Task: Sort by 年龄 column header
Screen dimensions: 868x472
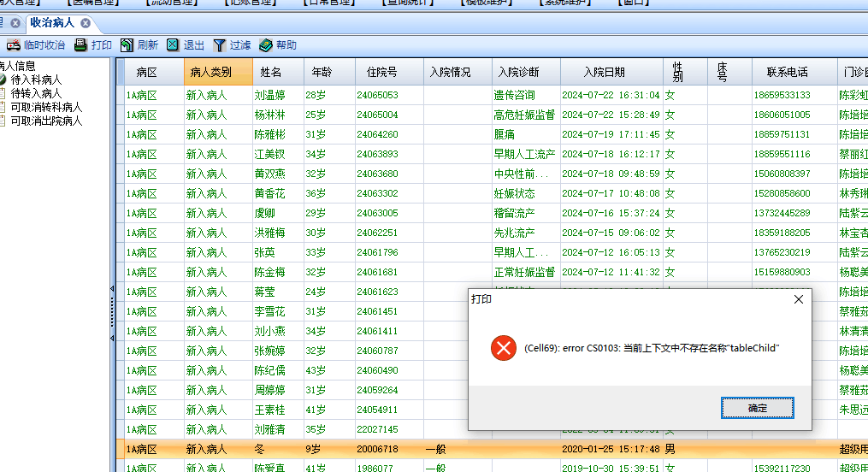Action: (329, 72)
